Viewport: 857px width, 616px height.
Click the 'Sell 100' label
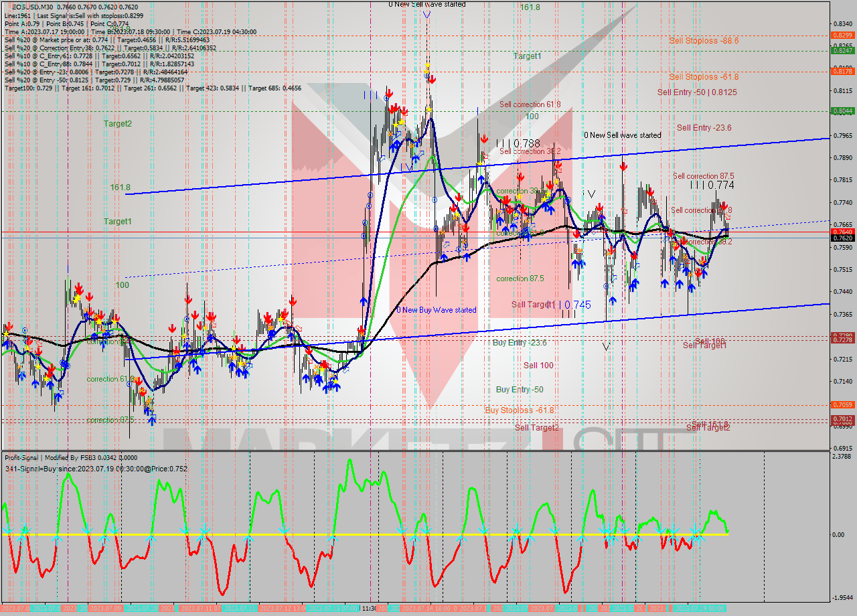(538, 366)
